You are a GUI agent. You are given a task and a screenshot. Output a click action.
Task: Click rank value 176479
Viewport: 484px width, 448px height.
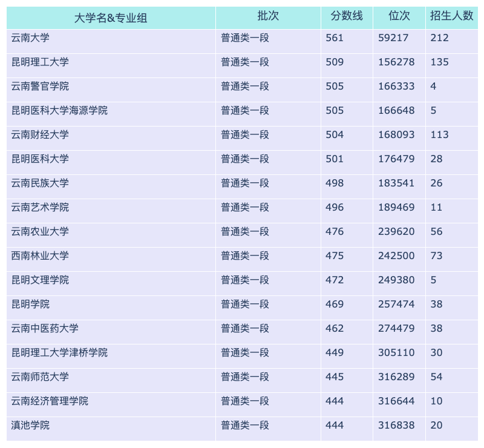click(396, 159)
